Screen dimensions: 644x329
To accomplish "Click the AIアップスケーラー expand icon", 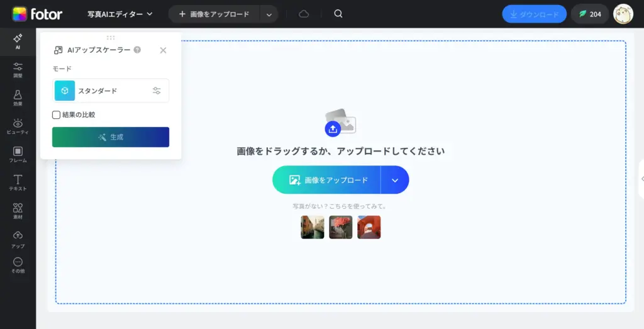I will pyautogui.click(x=58, y=50).
